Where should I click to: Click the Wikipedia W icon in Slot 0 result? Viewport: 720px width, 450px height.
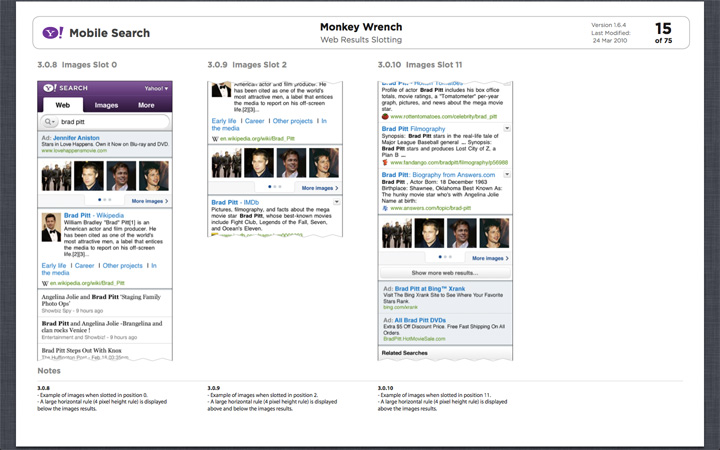click(44, 284)
